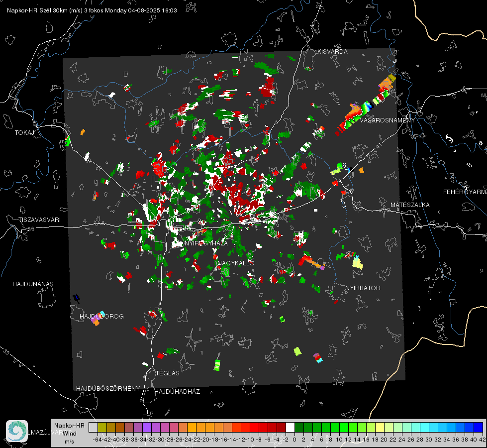
Task: Click the TOKAJ town label
Action: (x=24, y=133)
